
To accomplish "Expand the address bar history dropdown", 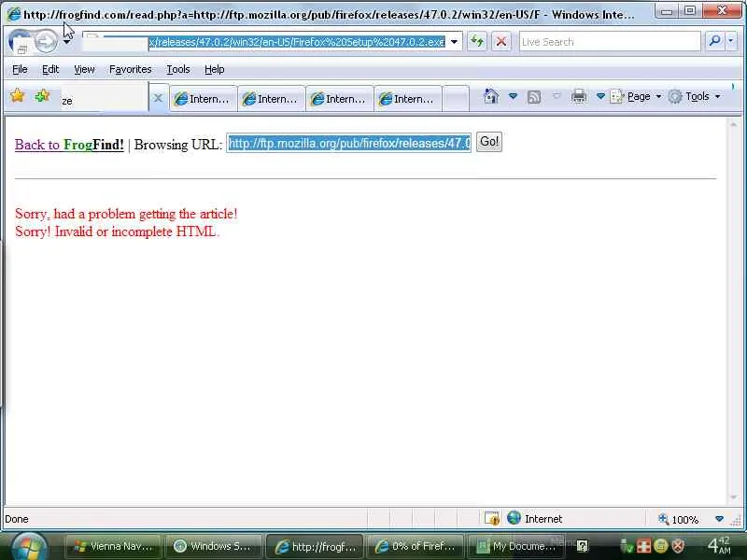I will (455, 42).
